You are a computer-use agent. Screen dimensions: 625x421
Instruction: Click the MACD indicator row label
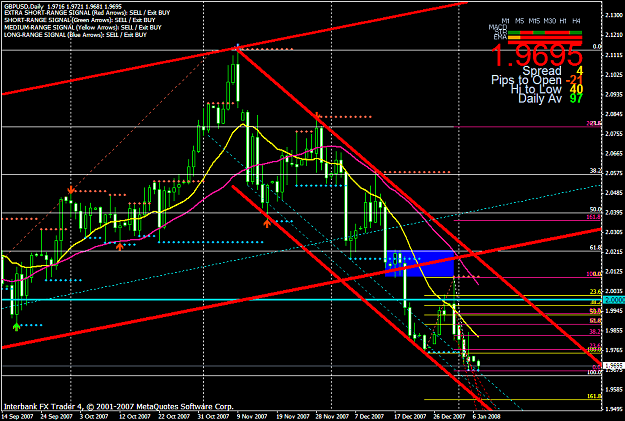[x=498, y=27]
